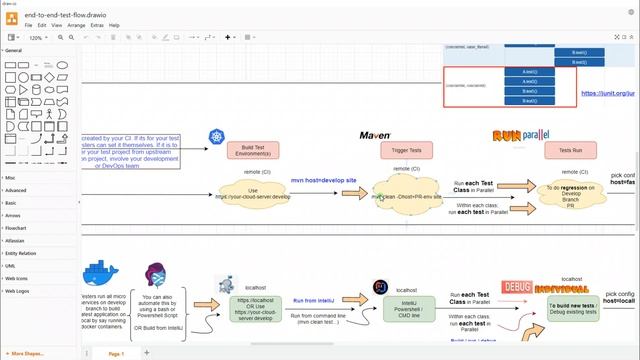Open the 120% zoom level dropdown
This screenshot has height=360, width=640.
click(x=38, y=38)
